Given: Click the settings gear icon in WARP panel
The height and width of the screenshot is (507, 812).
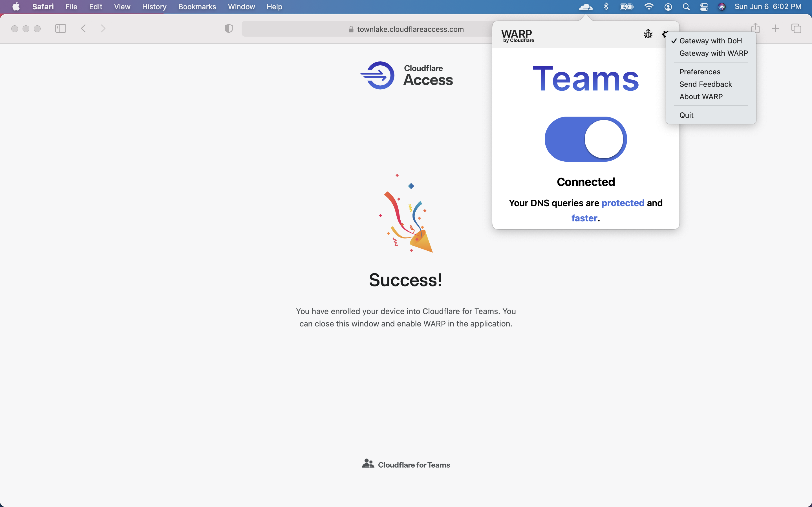Looking at the screenshot, I should pos(664,34).
